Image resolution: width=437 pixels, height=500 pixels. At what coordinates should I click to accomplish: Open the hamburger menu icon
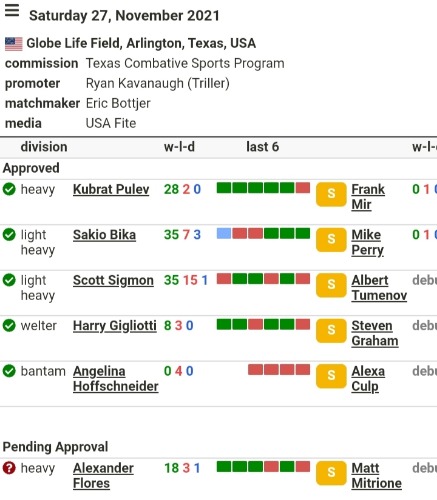coord(12,11)
